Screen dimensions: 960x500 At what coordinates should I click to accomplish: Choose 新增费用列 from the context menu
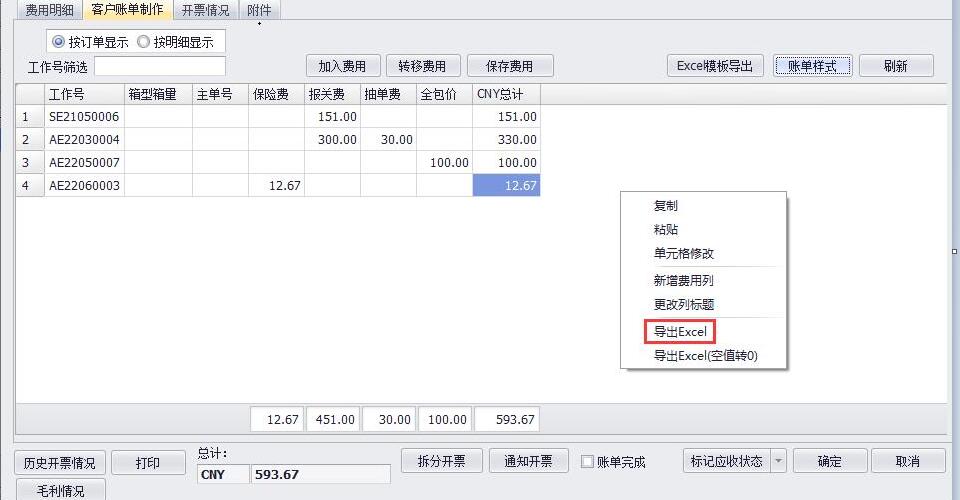coord(684,281)
